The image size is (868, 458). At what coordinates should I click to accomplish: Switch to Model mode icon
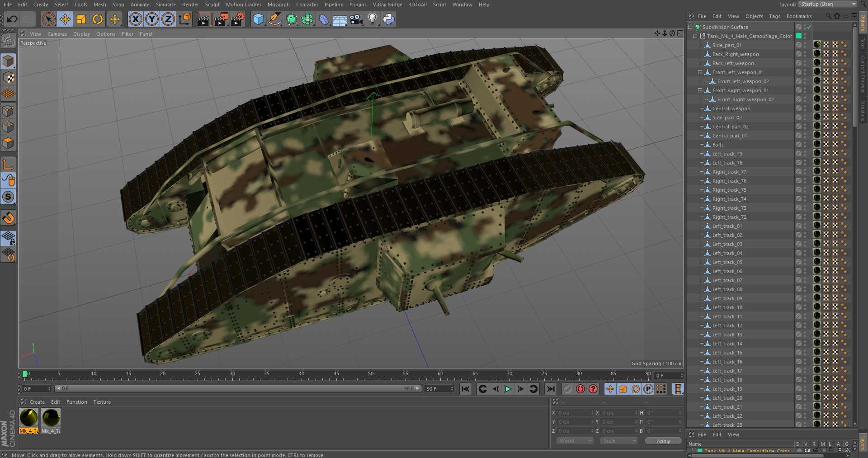[x=8, y=61]
